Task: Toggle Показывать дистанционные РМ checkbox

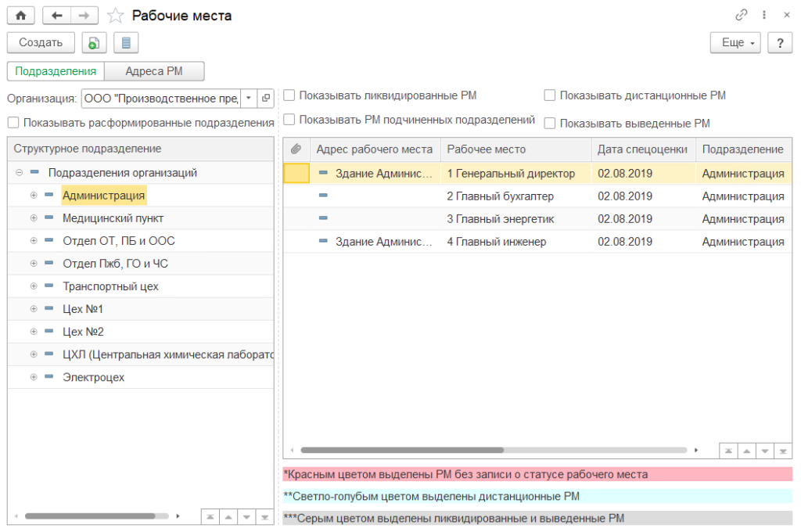Action: click(x=550, y=96)
